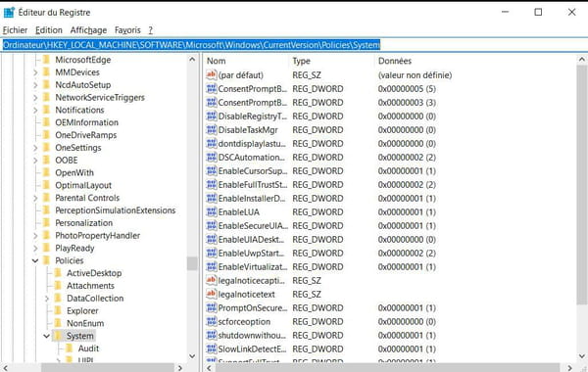Viewport: 588px width, 372px height.
Task: Expand the Parental Controls key
Action: (x=35, y=198)
